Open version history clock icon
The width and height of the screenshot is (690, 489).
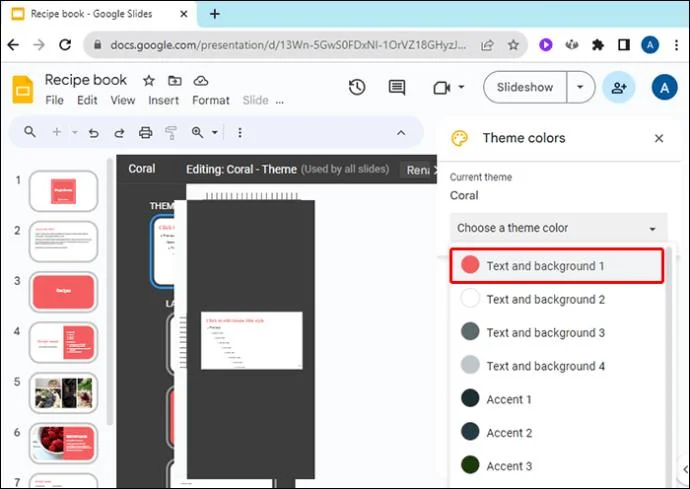click(357, 87)
